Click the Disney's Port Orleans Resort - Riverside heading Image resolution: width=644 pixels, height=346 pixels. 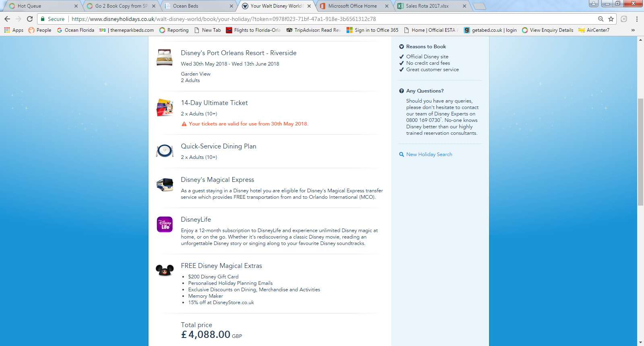click(239, 53)
